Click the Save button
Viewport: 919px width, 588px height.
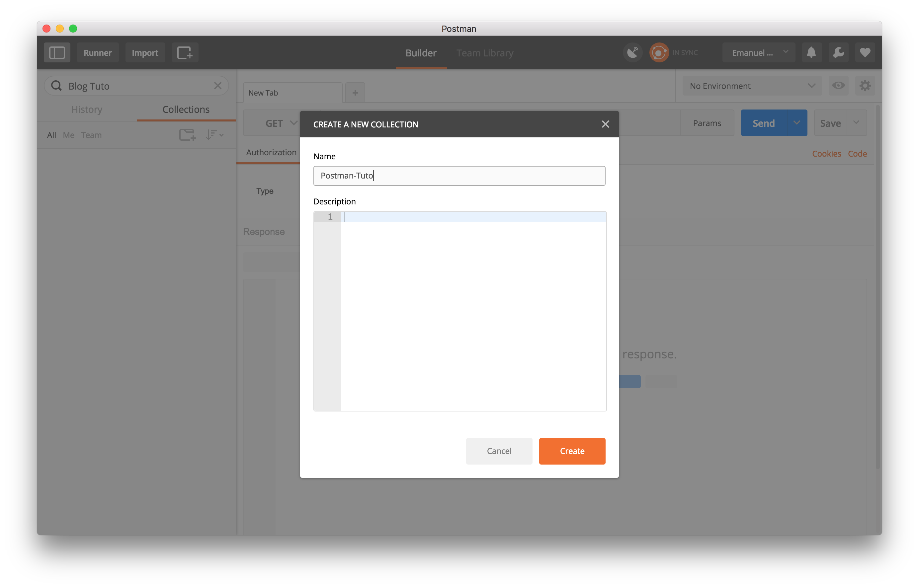830,123
